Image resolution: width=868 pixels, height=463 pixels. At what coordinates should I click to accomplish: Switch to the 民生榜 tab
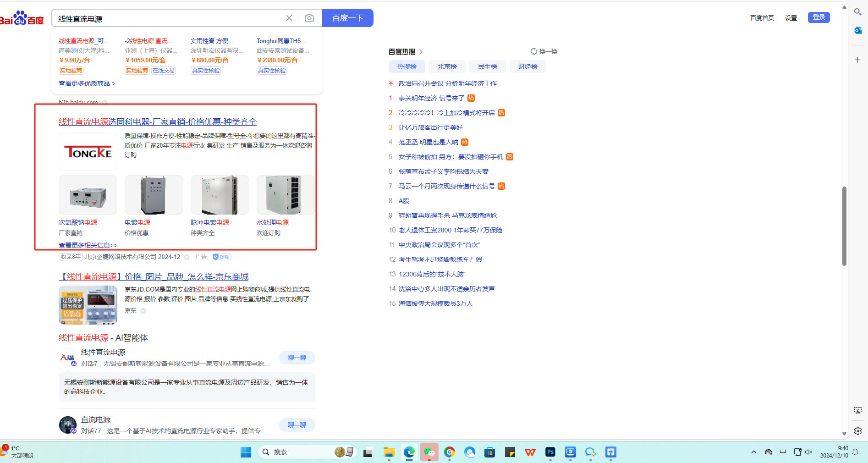(488, 66)
